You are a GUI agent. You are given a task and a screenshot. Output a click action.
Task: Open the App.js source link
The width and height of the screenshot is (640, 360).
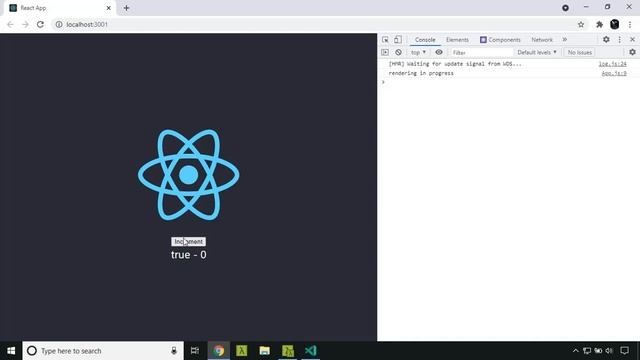click(614, 73)
